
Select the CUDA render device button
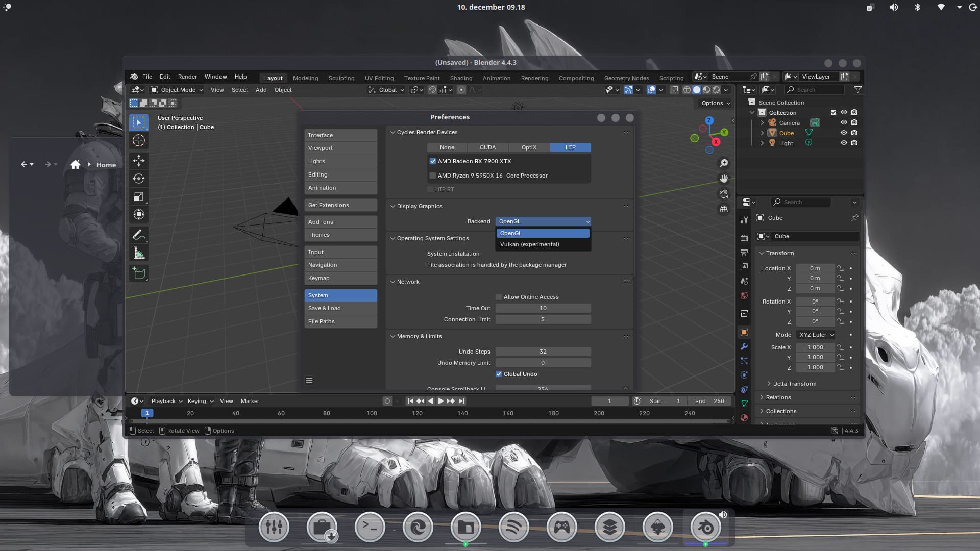[x=487, y=147]
